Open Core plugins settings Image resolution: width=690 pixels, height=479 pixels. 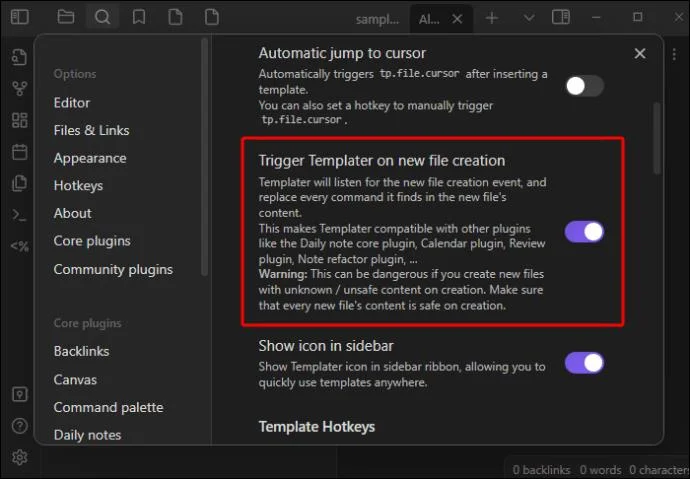[x=92, y=241]
